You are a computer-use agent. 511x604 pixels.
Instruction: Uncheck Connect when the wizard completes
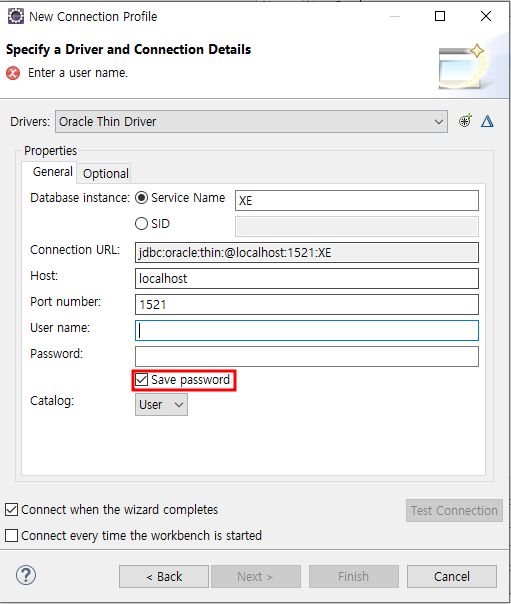click(11, 510)
